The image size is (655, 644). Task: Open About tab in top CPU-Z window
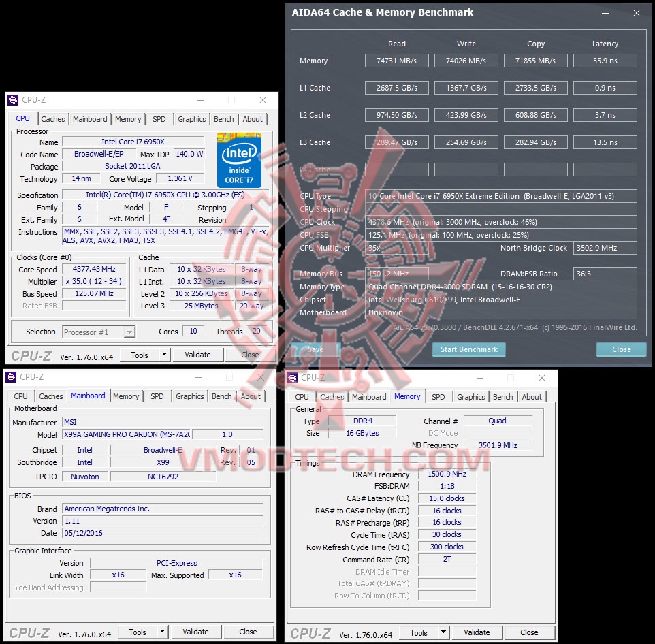pos(253,119)
